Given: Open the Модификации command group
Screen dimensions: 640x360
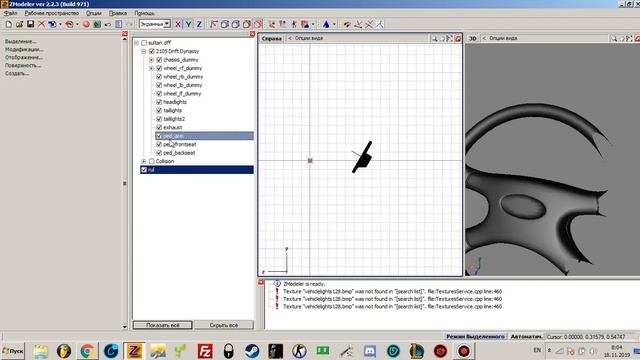Looking at the screenshot, I should [x=24, y=49].
